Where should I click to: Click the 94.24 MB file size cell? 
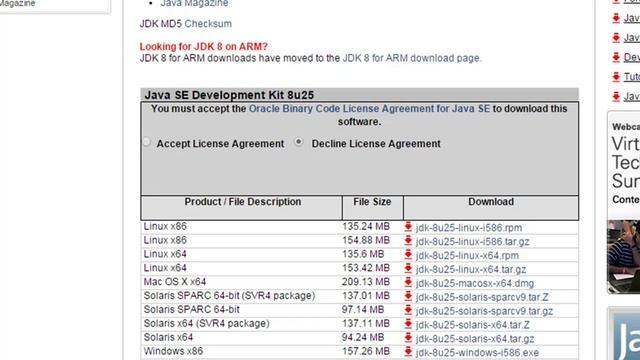coord(363,337)
